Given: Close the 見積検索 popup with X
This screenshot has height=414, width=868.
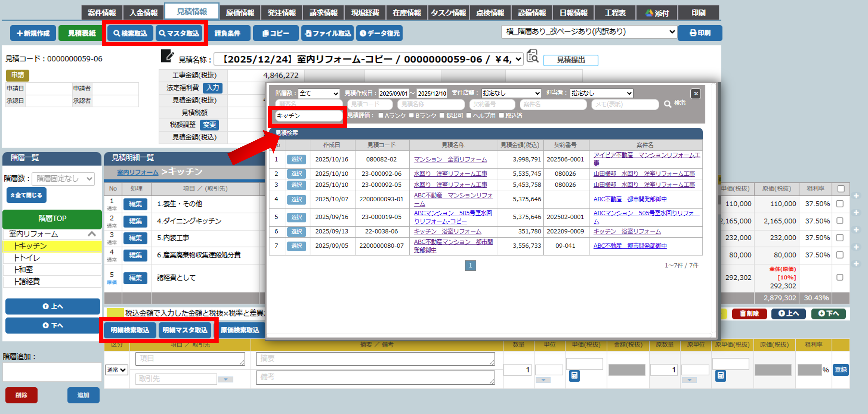Looking at the screenshot, I should click(x=696, y=94).
